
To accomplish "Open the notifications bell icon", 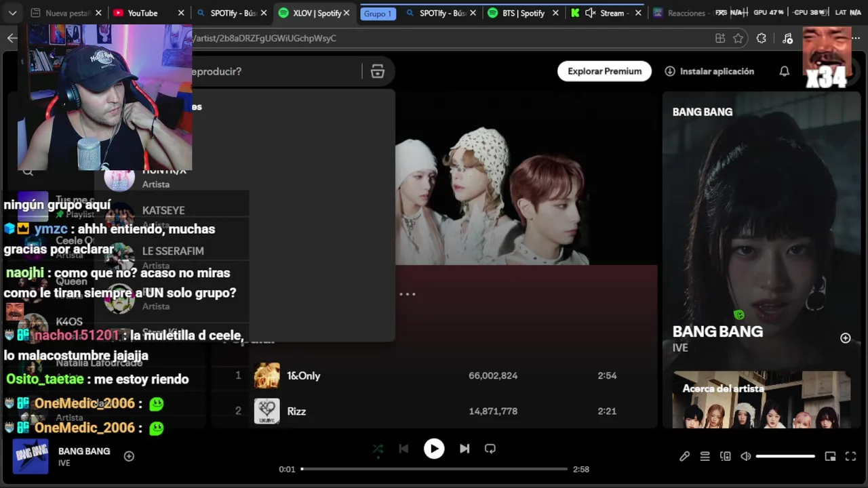I will coord(785,71).
